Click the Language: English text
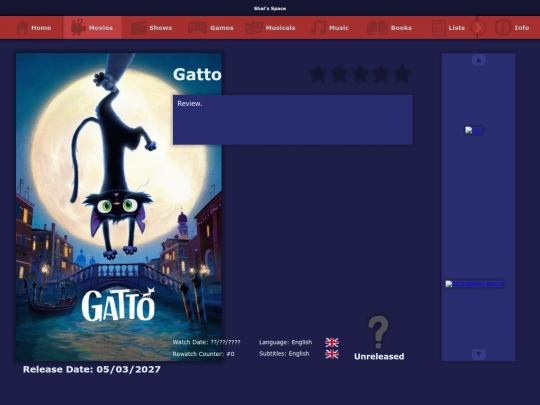This screenshot has height=405, width=540. click(x=285, y=342)
